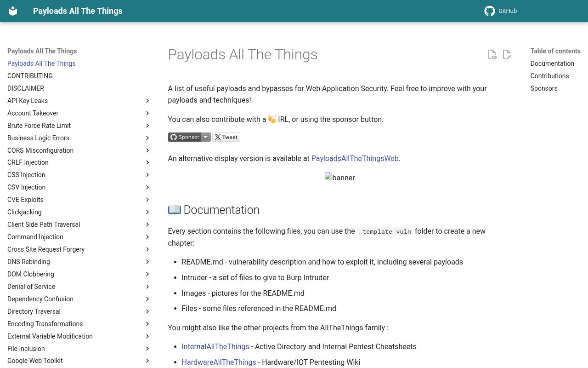Expand the API Key Leaks chevron
Screen dimensions: 588x368
pos(147,101)
